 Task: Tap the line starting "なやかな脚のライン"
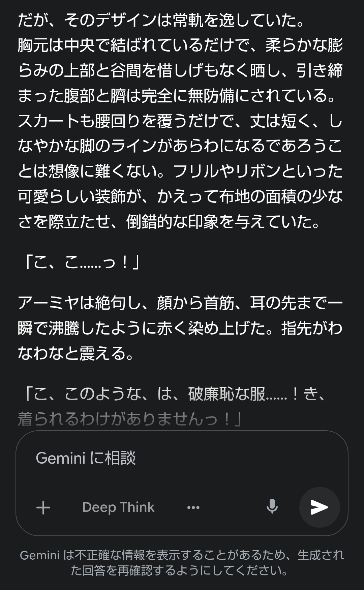tap(180, 147)
